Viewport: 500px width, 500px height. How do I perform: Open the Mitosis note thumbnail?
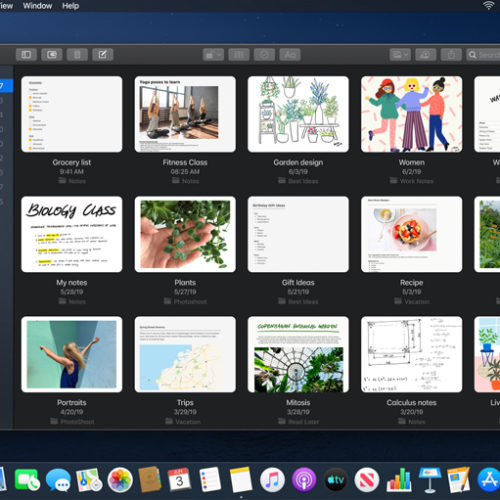pos(298,354)
